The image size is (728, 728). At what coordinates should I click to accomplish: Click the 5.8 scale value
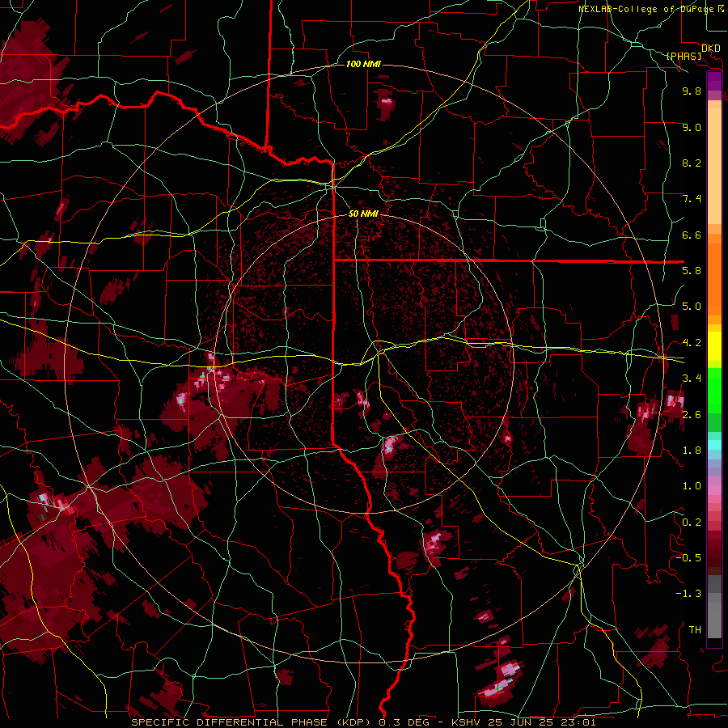click(x=692, y=271)
